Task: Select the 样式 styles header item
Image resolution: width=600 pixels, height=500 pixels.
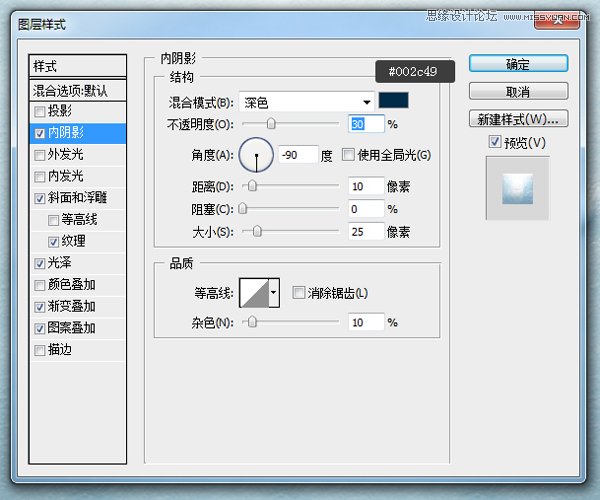Action: 78,66
